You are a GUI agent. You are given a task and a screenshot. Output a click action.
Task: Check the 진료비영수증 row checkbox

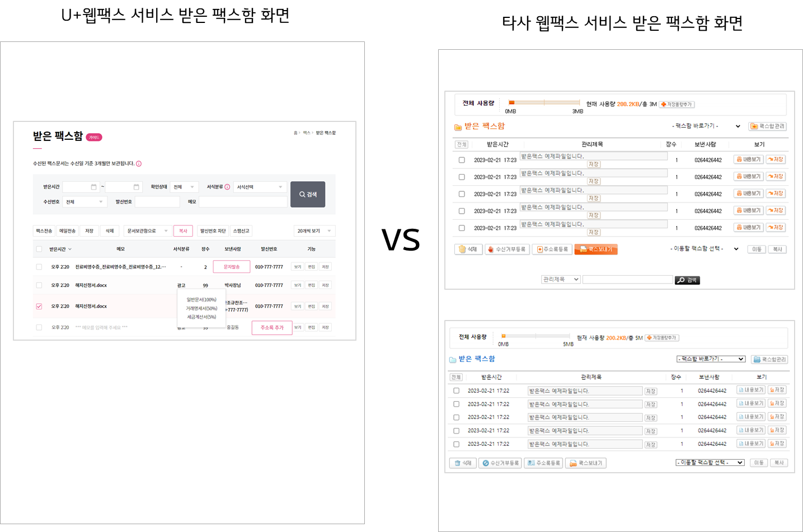point(39,267)
